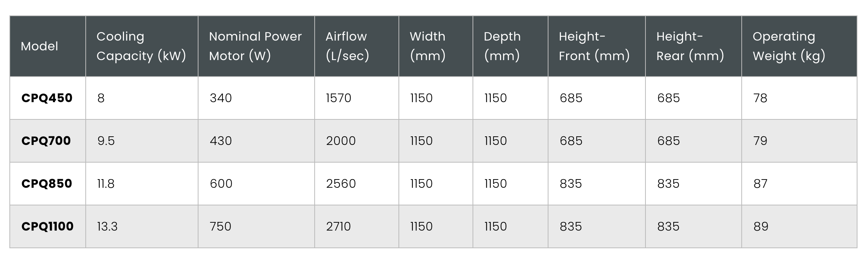This screenshot has height=261, width=868.
Task: Select CPQ850's operating weight of 87
Action: point(760,184)
